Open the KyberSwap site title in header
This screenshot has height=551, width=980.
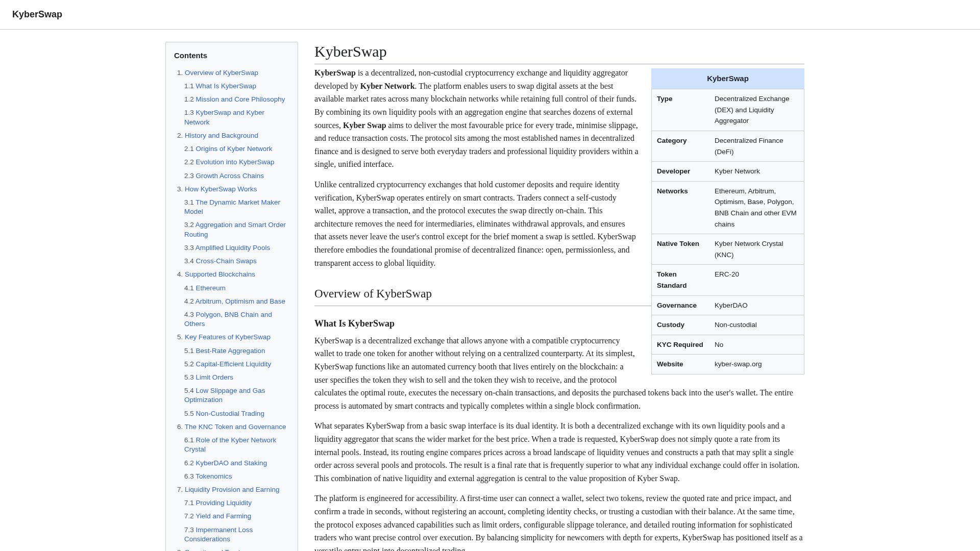click(37, 14)
